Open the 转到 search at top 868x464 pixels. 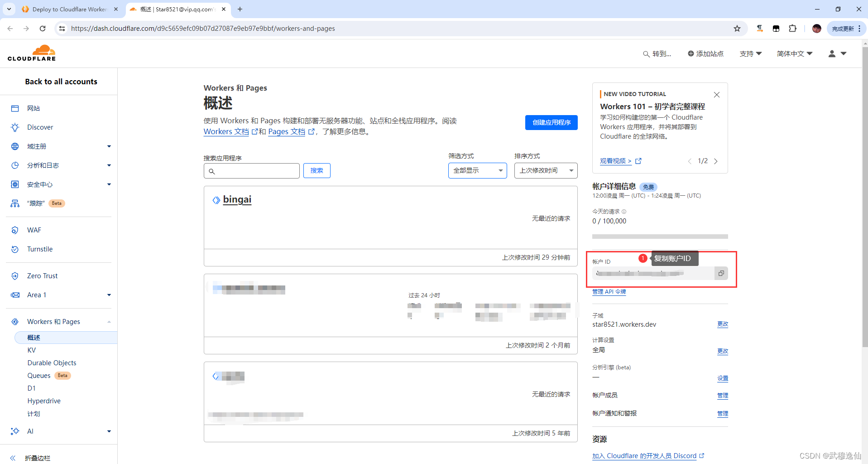click(x=657, y=53)
